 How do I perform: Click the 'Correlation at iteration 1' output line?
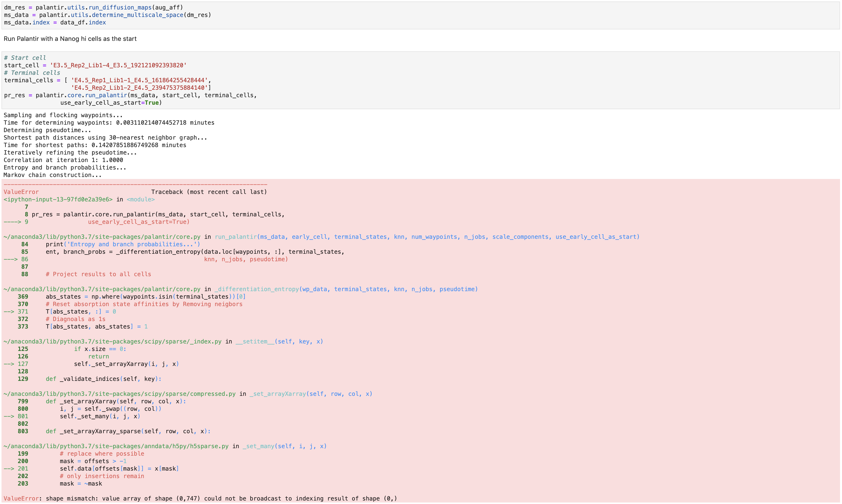tap(63, 160)
